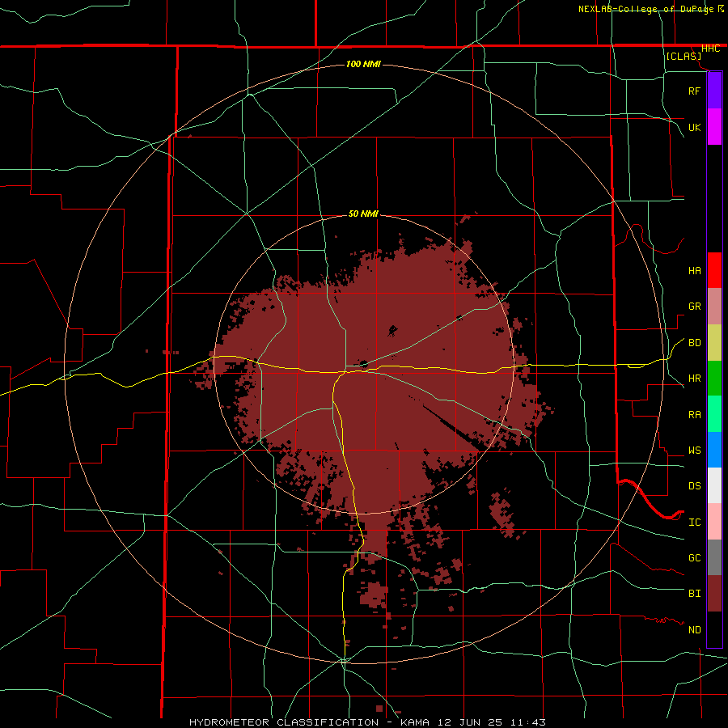
Task: Click the DS legend label
Action: (x=694, y=486)
